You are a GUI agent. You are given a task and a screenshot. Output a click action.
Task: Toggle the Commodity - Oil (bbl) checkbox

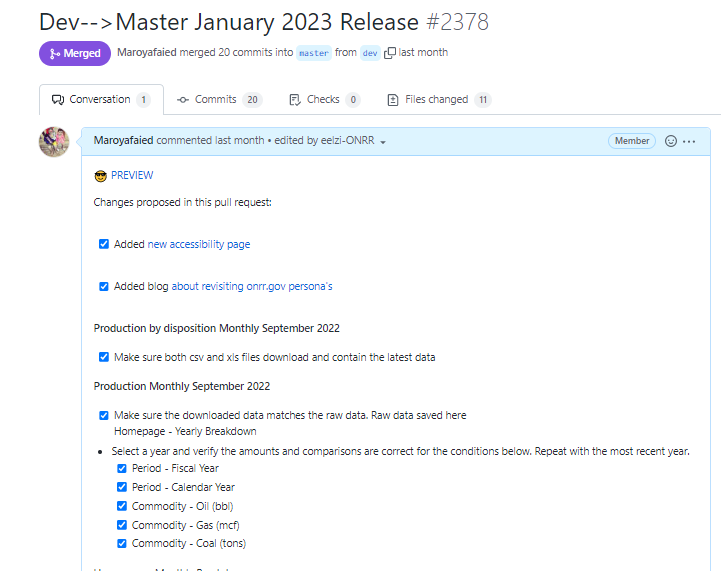(122, 506)
